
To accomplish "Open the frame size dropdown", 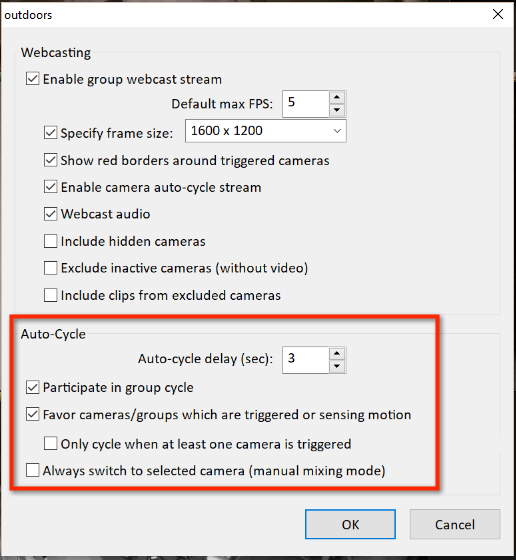I will 266,131.
